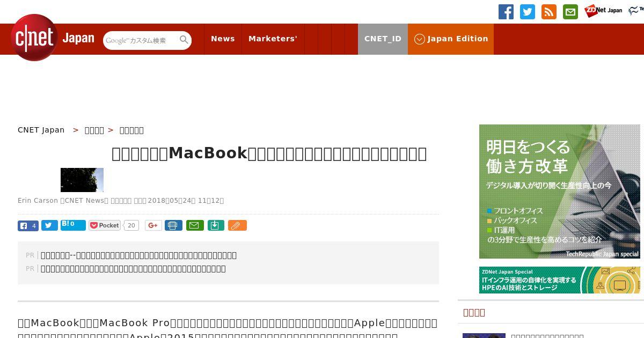Click the Pocket count 20 bubble
This screenshot has width=644, height=338.
pos(131,225)
